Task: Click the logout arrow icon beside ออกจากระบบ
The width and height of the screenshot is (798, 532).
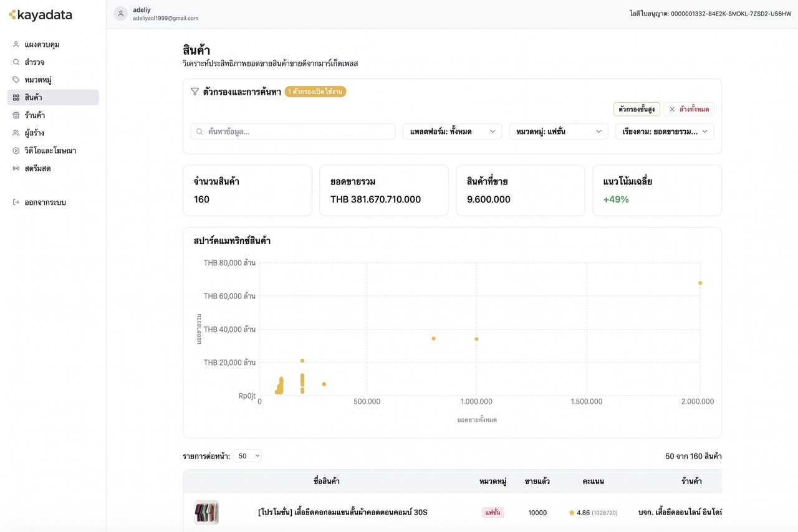Action: [16, 202]
